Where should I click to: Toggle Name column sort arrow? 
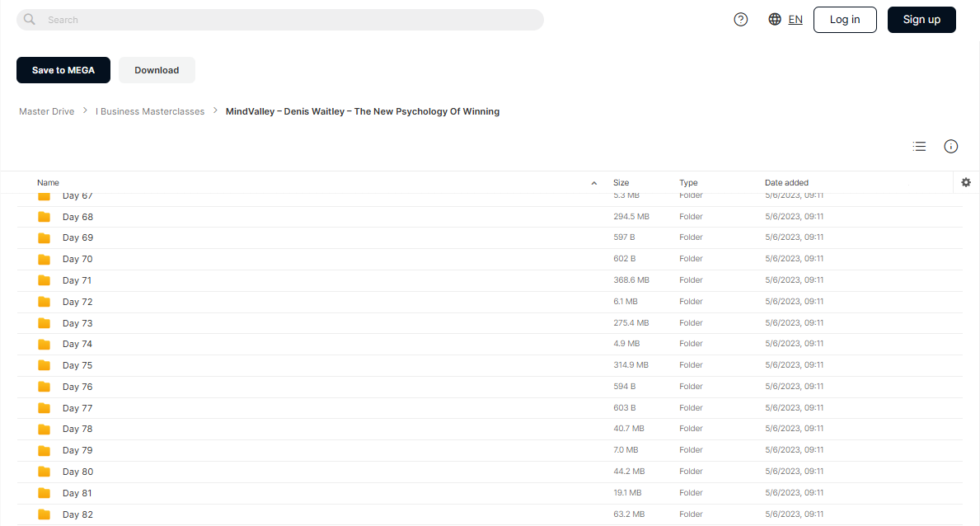[x=593, y=183]
